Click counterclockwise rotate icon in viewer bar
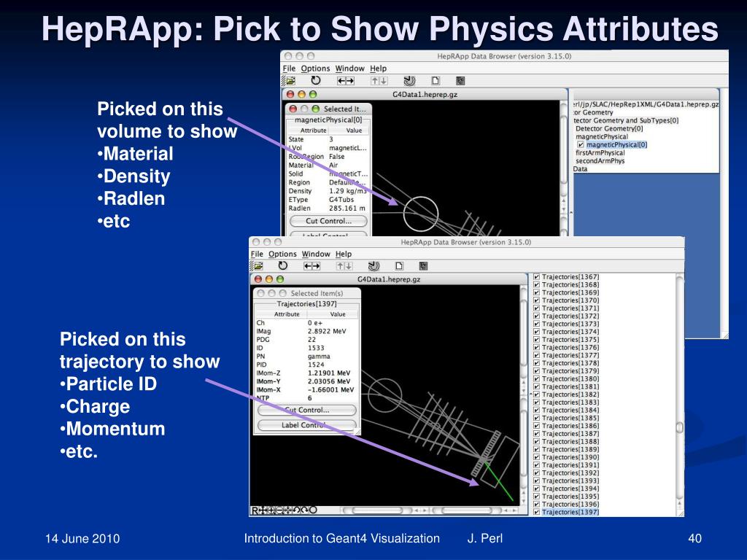This screenshot has width=747, height=560. [296, 510]
